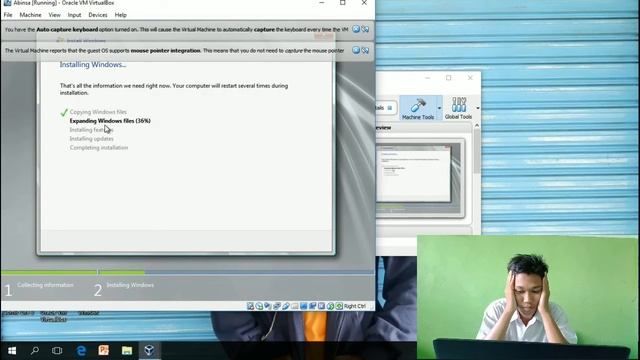This screenshot has height=360, width=640.
Task: Click step 2 'Installing Windows' label
Action: pos(130,285)
